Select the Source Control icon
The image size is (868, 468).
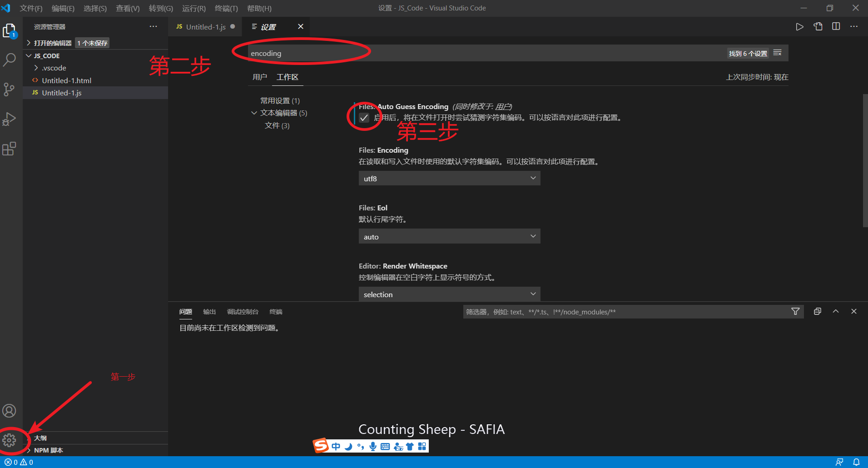tap(10, 89)
